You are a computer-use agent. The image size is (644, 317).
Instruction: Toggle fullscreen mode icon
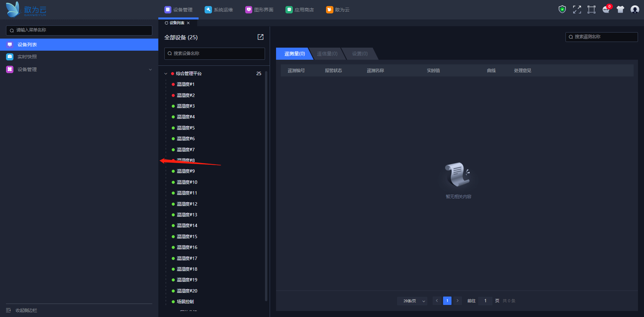click(x=577, y=9)
